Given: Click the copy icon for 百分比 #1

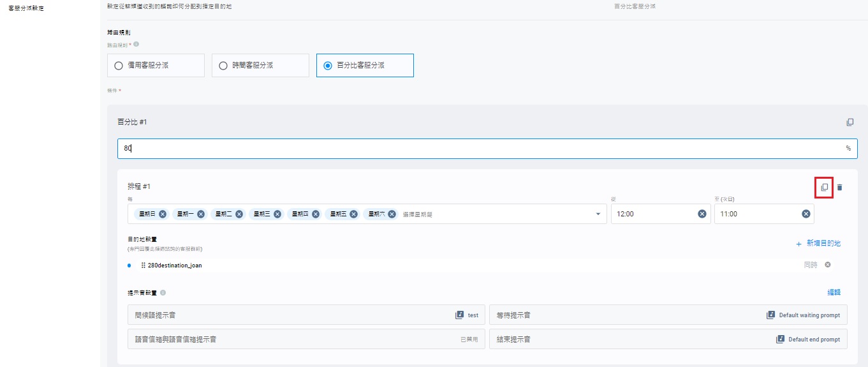Looking at the screenshot, I should click(x=850, y=122).
